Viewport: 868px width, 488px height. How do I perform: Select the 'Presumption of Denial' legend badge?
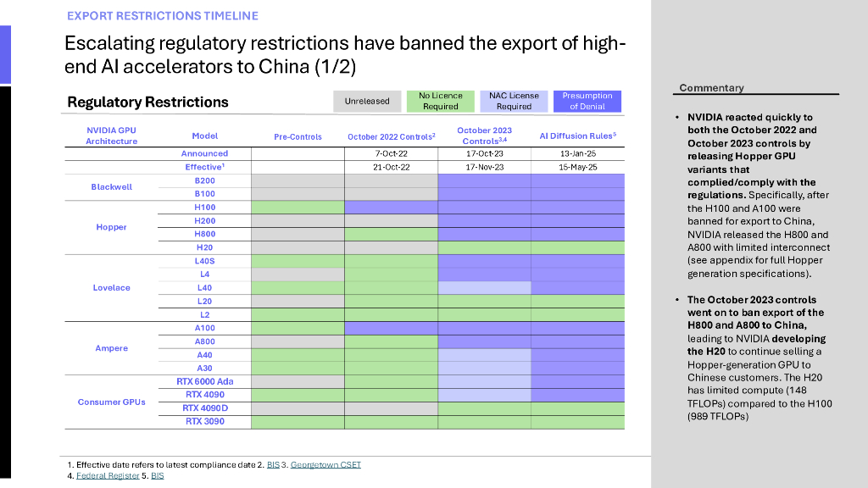point(587,101)
